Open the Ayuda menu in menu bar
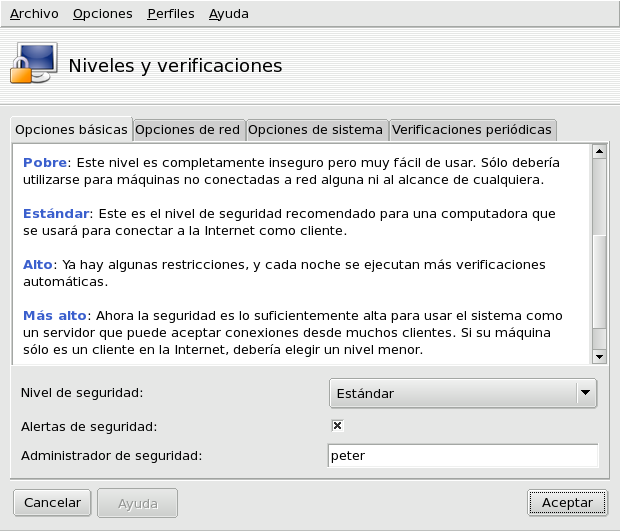The image size is (620, 532). click(x=229, y=14)
